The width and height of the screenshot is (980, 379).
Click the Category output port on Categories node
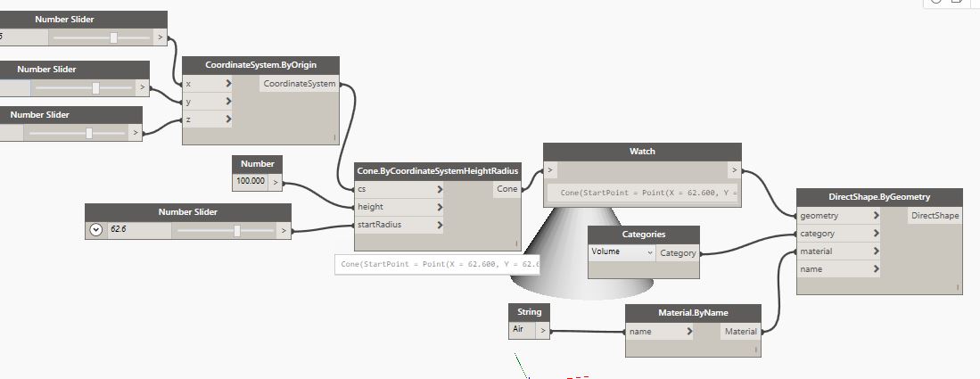[x=678, y=253]
